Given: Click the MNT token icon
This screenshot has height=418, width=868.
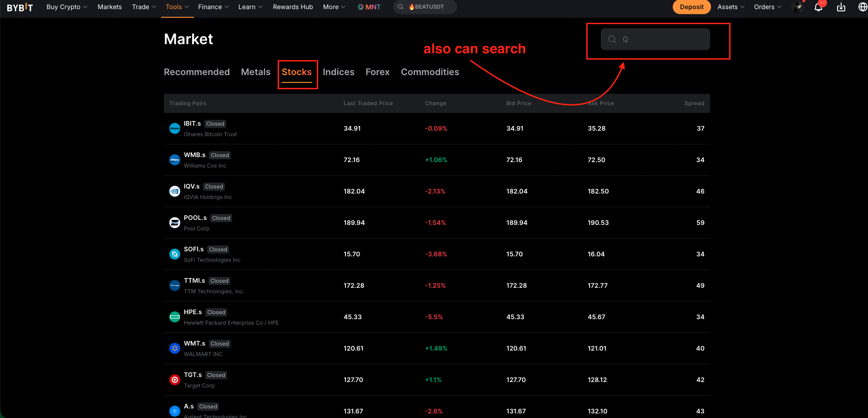Looking at the screenshot, I should click(x=360, y=7).
